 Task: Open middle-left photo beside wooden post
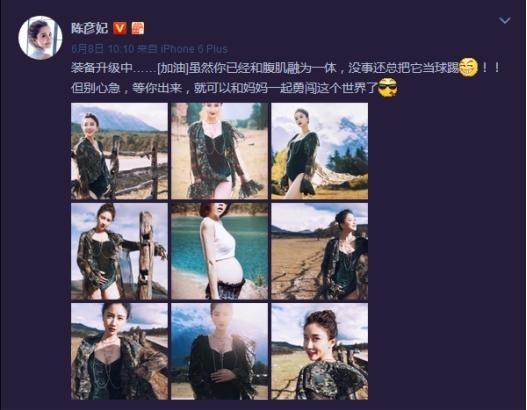click(x=119, y=251)
